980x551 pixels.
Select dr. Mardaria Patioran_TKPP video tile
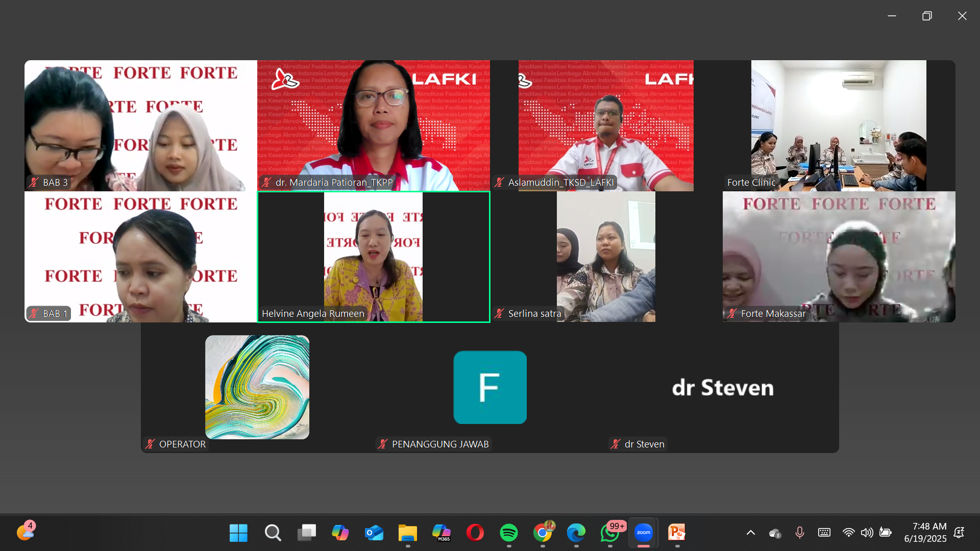click(374, 126)
